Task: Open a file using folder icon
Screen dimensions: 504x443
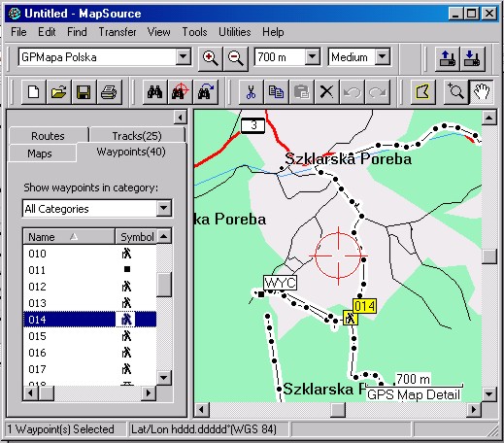Action: (58, 92)
